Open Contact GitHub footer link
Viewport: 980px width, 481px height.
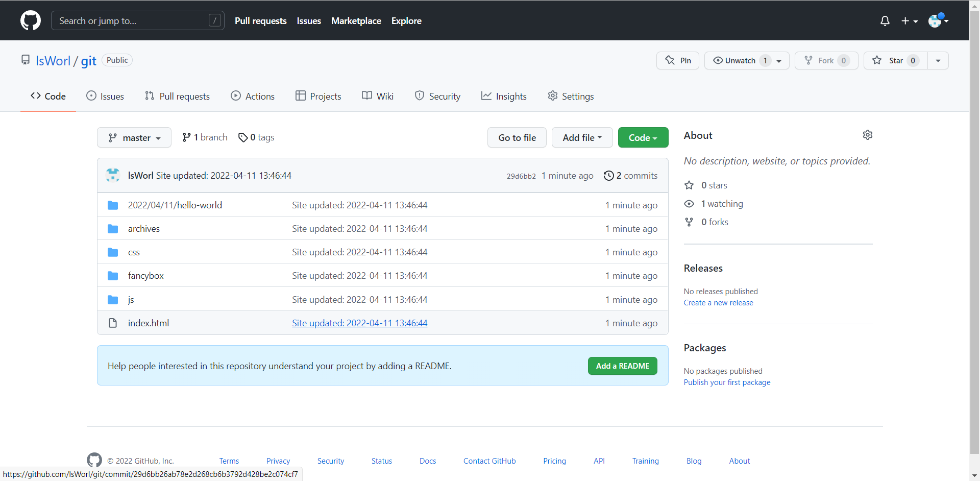pyautogui.click(x=489, y=461)
